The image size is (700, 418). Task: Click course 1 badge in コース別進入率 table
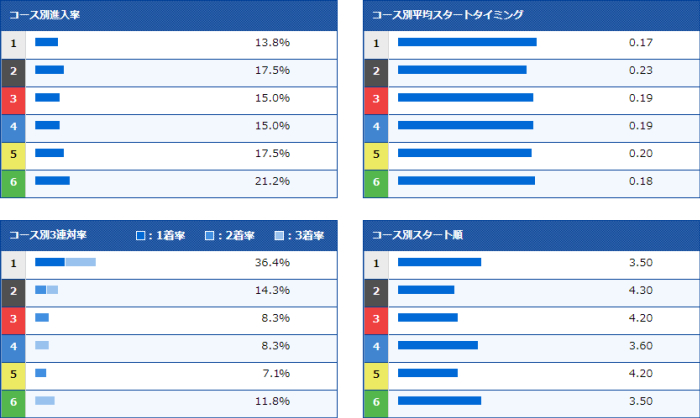click(x=13, y=43)
